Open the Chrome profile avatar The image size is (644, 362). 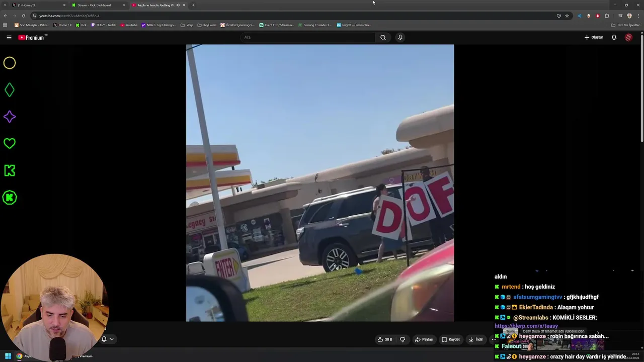click(629, 16)
